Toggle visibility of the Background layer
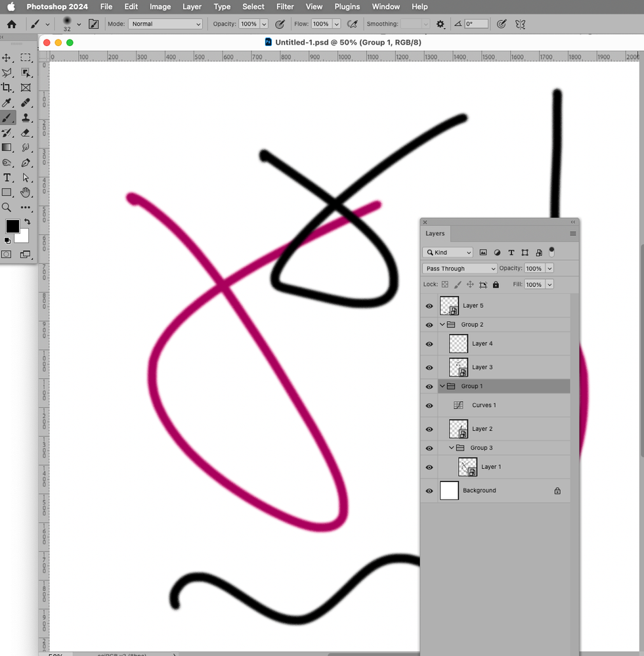This screenshot has width=644, height=656. click(x=429, y=491)
